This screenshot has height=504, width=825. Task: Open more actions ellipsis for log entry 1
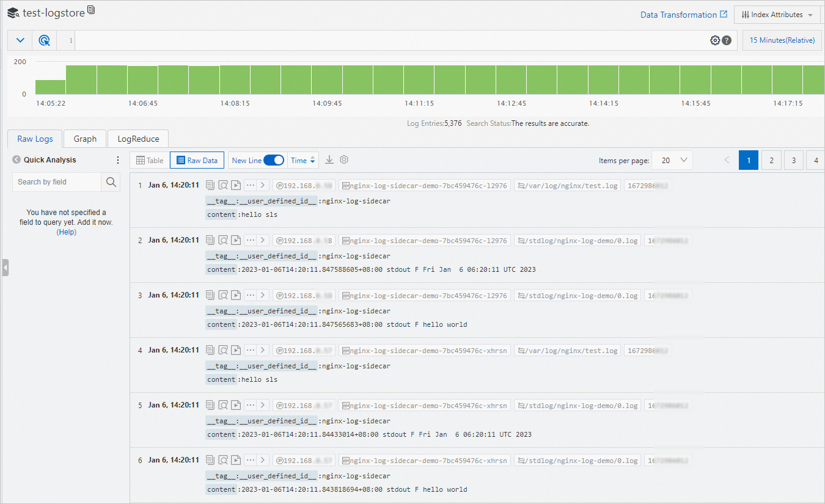point(251,185)
